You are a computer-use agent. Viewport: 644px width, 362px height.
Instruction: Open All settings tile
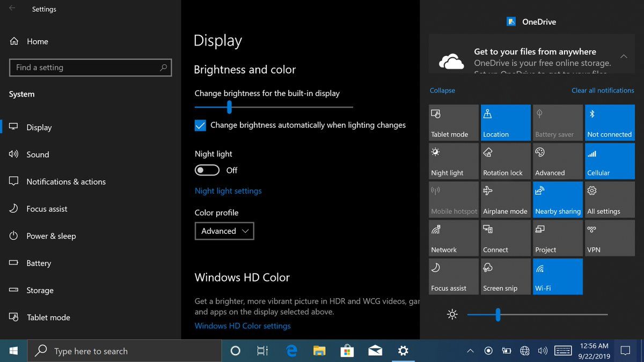pos(610,200)
